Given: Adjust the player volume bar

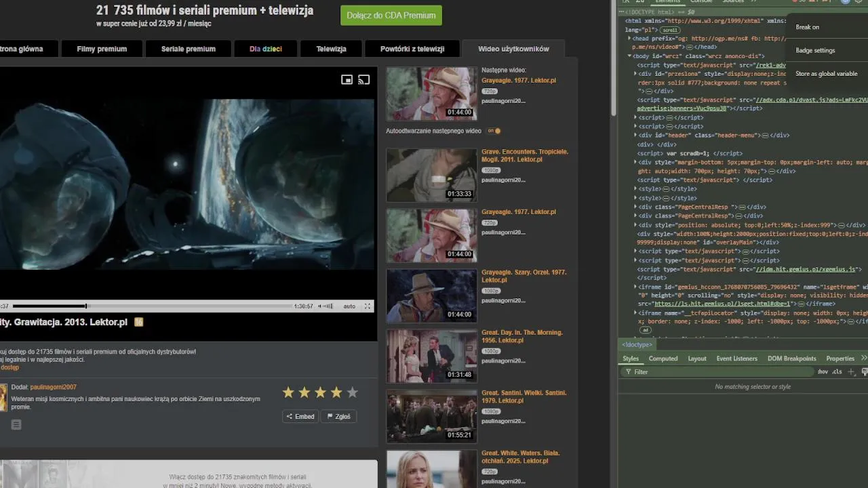Looking at the screenshot, I should pos(329,306).
